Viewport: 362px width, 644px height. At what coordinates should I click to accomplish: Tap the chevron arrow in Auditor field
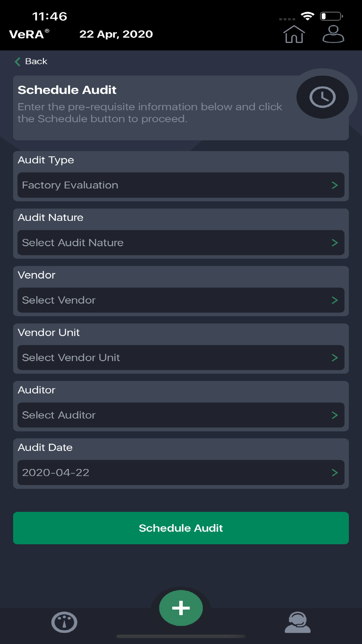tap(335, 415)
